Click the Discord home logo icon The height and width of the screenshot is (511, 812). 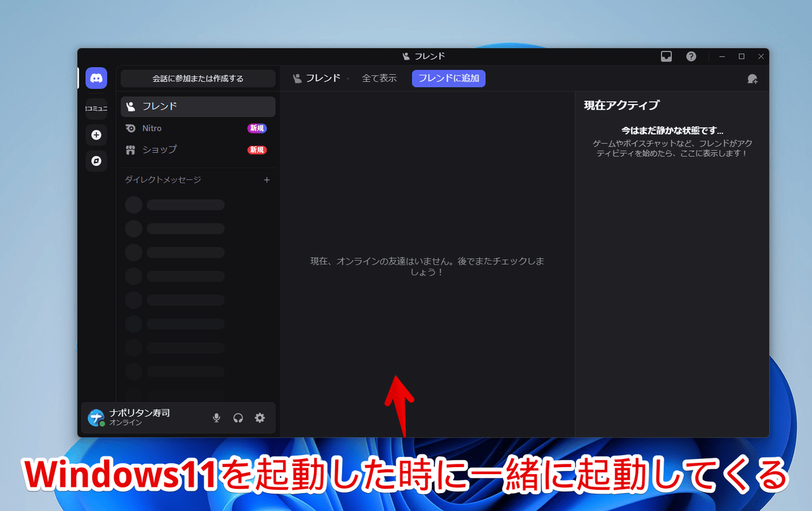coord(96,78)
